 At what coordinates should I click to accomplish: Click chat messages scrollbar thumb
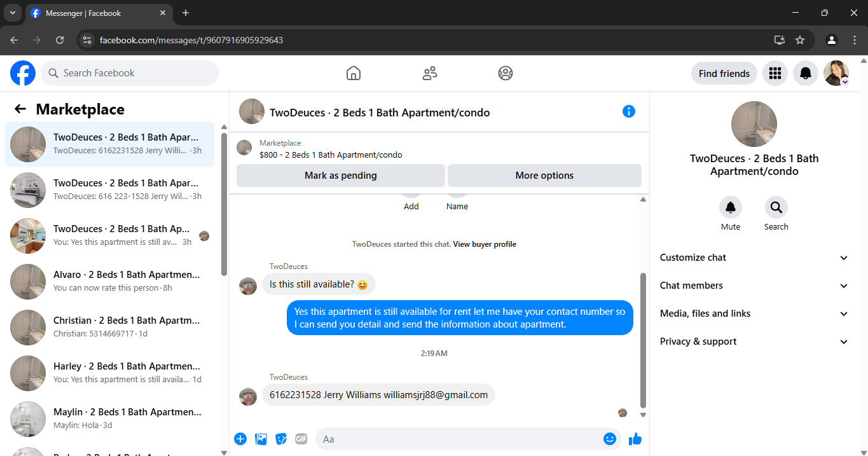pyautogui.click(x=643, y=340)
